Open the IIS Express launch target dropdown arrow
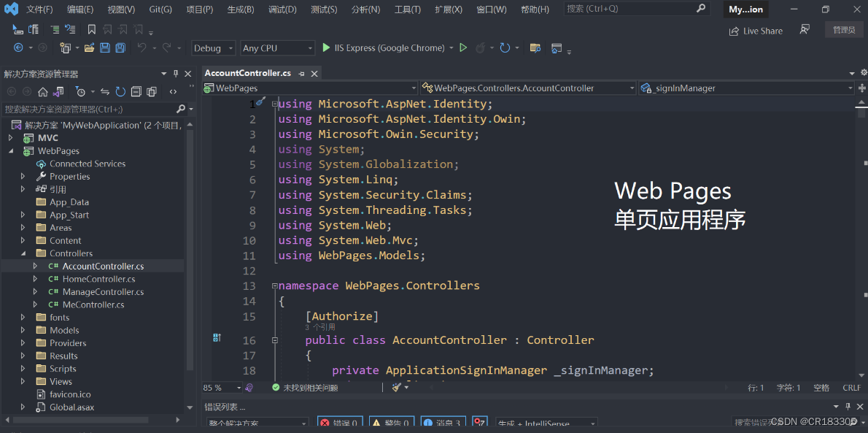This screenshot has width=868, height=433. point(452,48)
